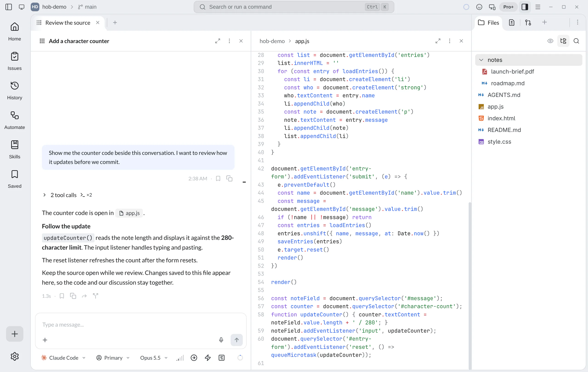Share the assistant response with arrow icon
This screenshot has height=372, width=588.
(x=84, y=296)
